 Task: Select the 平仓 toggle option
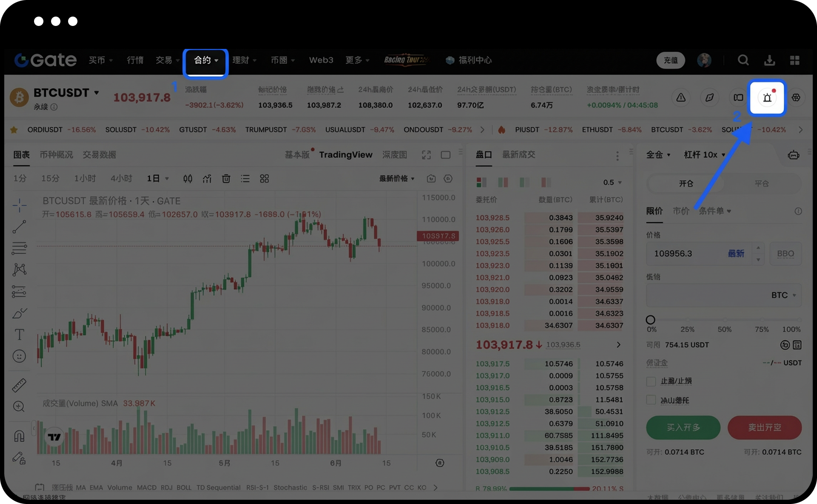click(761, 183)
